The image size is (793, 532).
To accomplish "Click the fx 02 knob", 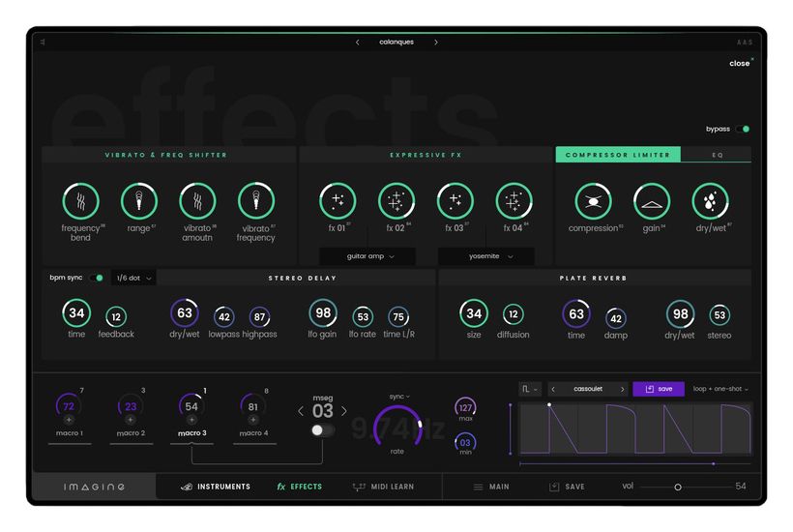I will point(396,201).
